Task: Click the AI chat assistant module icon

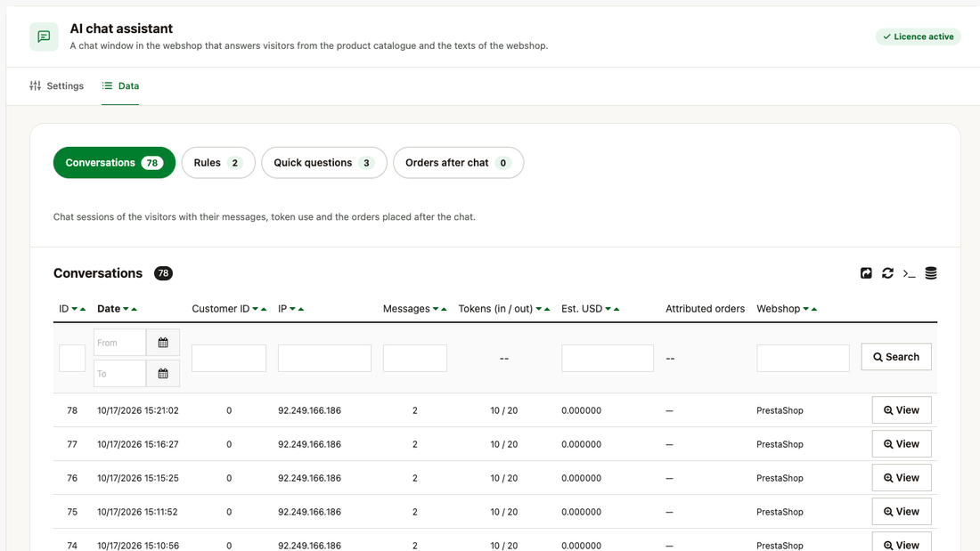Action: coord(44,36)
